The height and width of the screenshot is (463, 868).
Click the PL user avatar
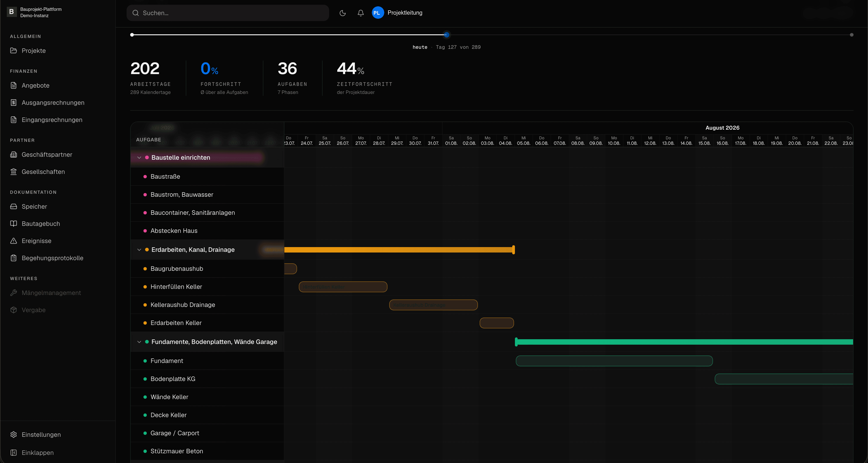pyautogui.click(x=378, y=13)
